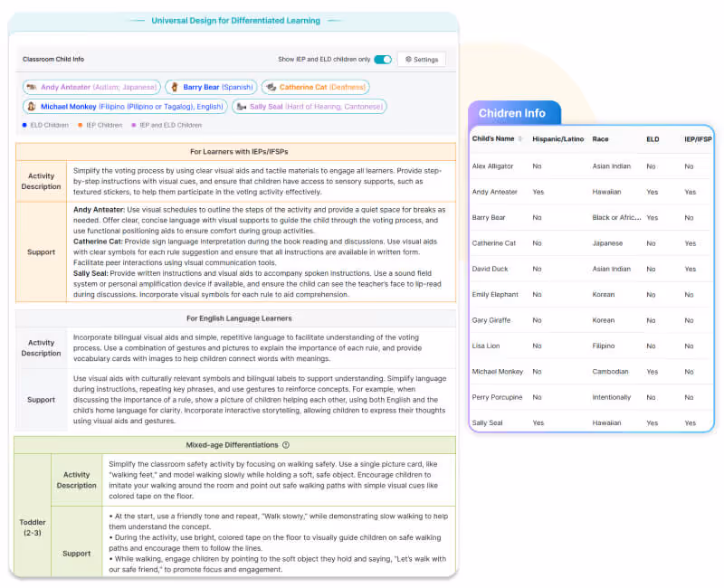Select Sally Seal in the children table
Image resolution: width=724 pixels, height=588 pixels.
click(x=487, y=422)
